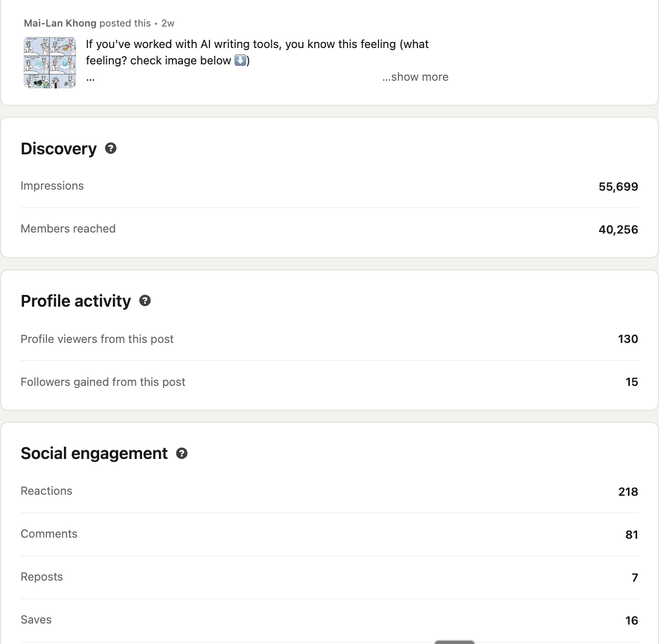Open the Social engagement help icon
The width and height of the screenshot is (659, 644).
click(x=181, y=453)
